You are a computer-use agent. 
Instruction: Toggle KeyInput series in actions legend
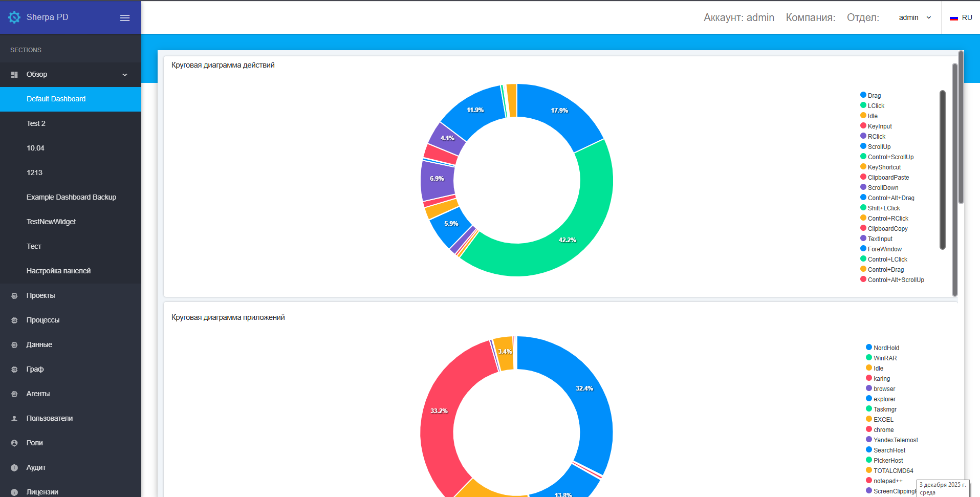879,126
